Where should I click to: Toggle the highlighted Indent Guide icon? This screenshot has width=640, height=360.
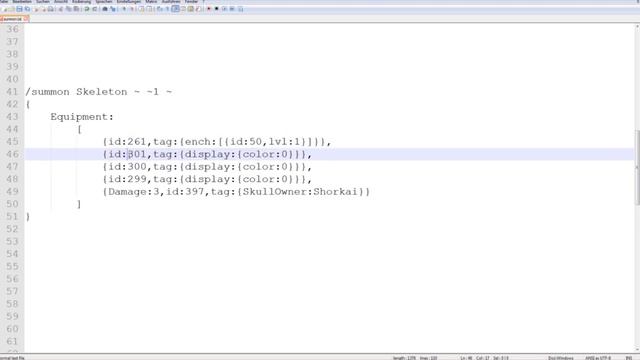[x=176, y=9]
